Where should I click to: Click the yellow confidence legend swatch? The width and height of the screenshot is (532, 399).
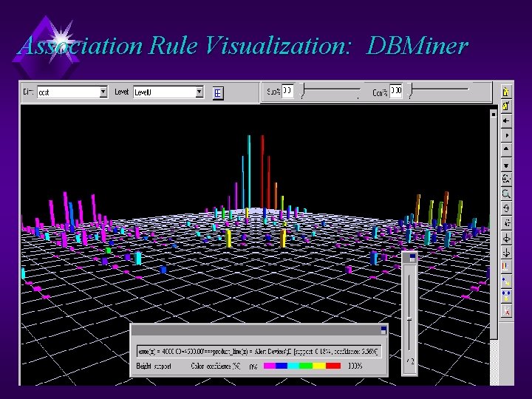319,366
